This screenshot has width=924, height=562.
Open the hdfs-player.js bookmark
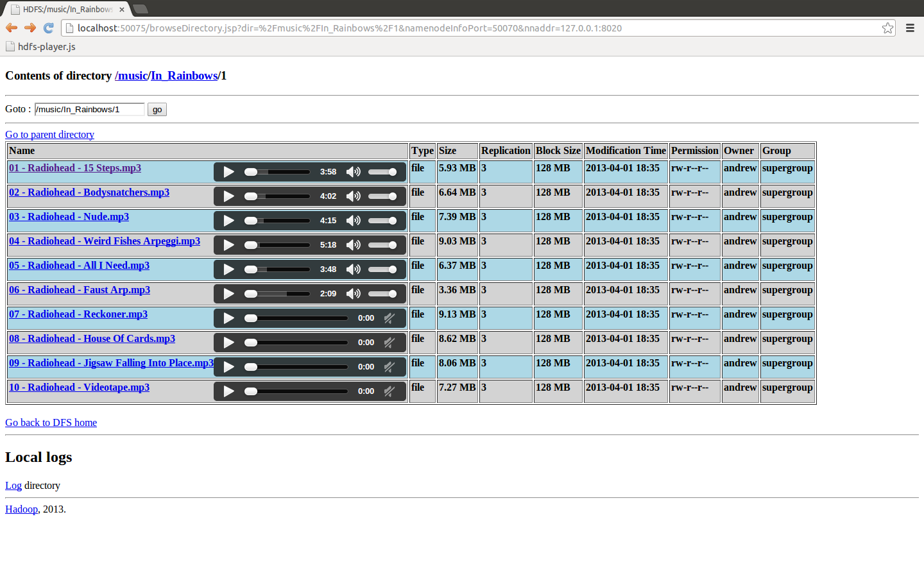click(40, 47)
